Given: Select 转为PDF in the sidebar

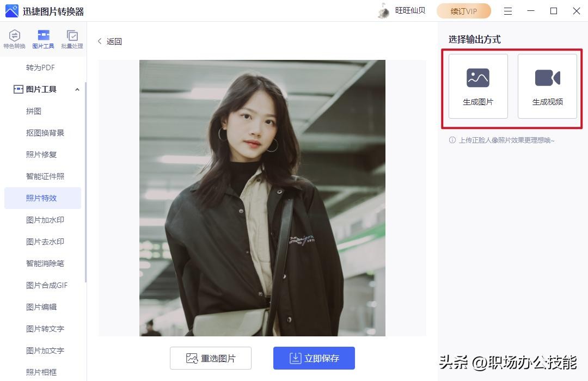Looking at the screenshot, I should point(40,67).
